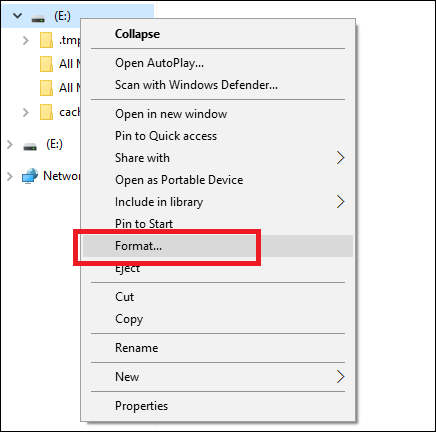Expand the Include in library submenu arrow

click(340, 202)
